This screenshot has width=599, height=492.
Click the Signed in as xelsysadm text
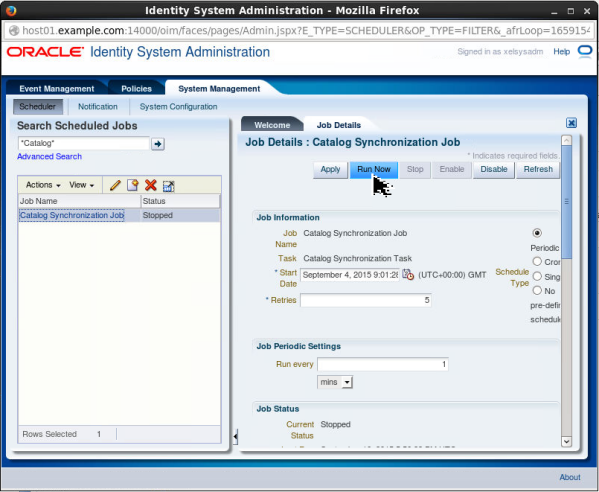click(x=500, y=52)
